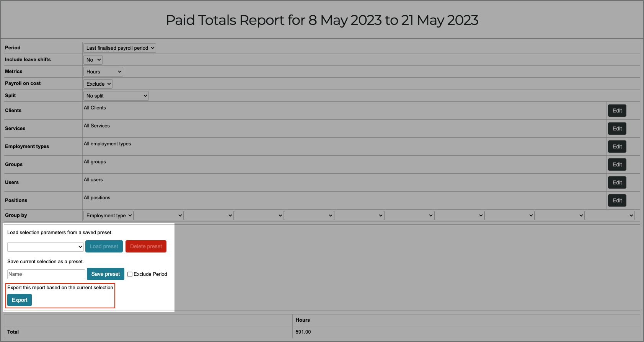Click Edit button in Services row
Image resolution: width=644 pixels, height=342 pixels.
click(x=617, y=129)
